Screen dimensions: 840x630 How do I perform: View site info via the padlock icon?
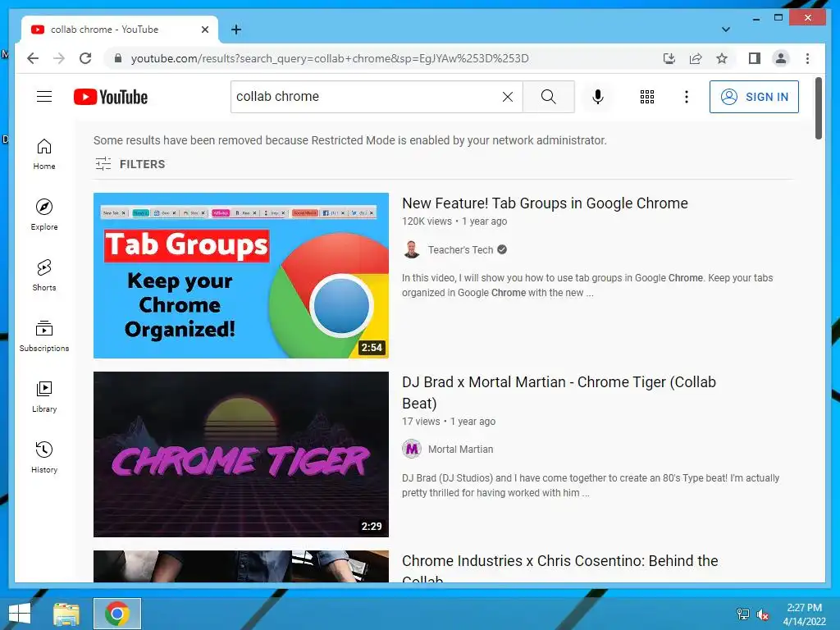coord(118,58)
